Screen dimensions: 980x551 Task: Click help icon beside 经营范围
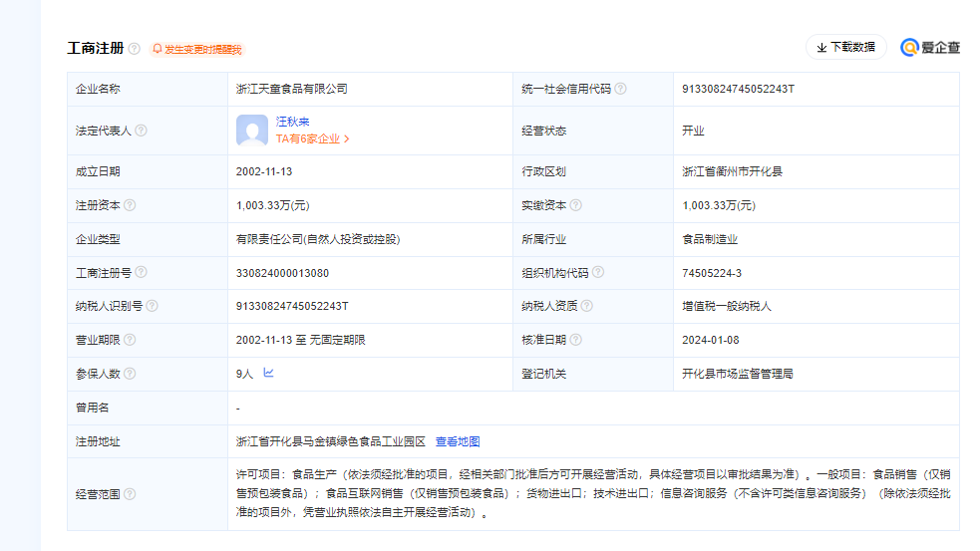point(130,494)
